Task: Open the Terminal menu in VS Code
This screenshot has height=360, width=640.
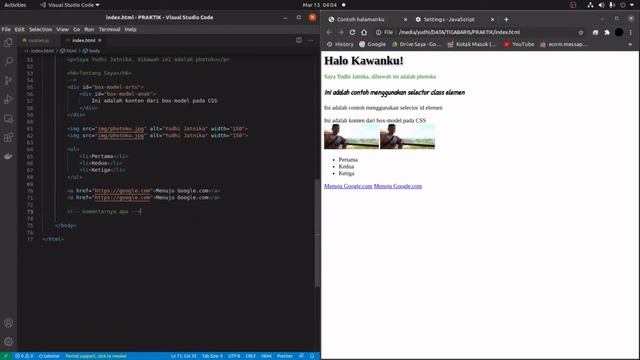Action: click(109, 29)
